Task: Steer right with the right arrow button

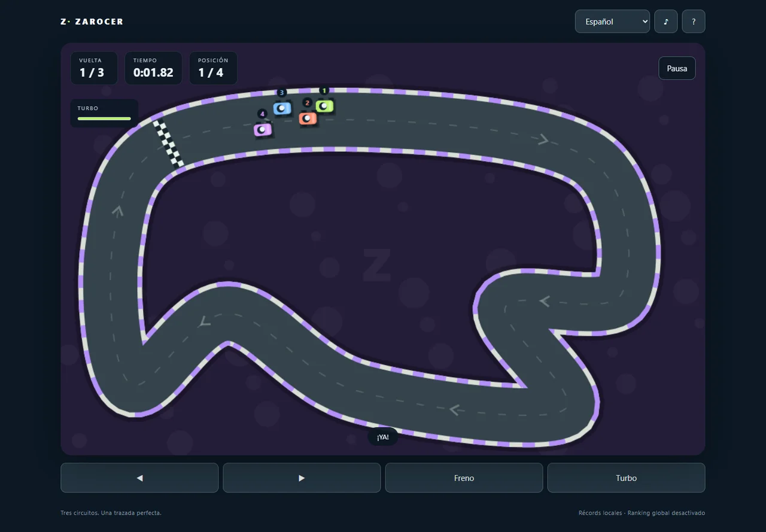Action: click(x=302, y=478)
